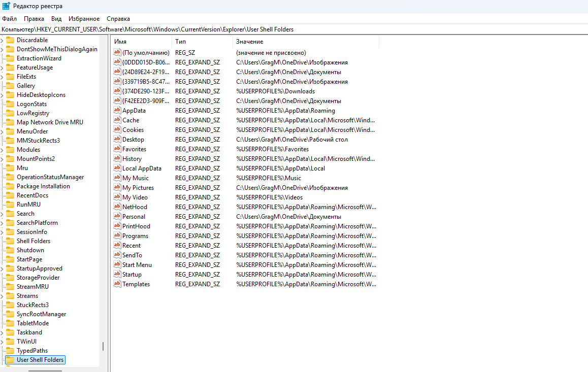Select the Shell Folders key folder icon
588x372 pixels.
coord(10,241)
